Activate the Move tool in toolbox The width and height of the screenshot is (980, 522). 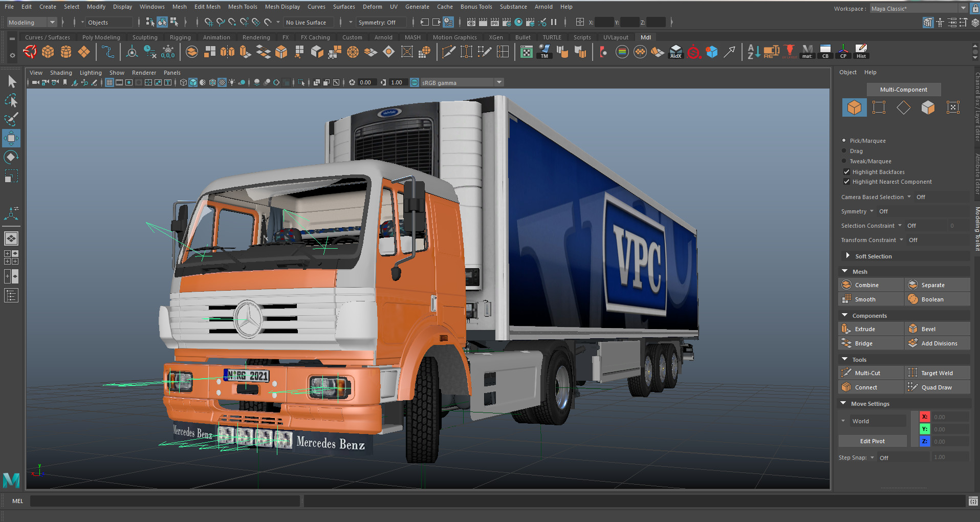pos(11,138)
